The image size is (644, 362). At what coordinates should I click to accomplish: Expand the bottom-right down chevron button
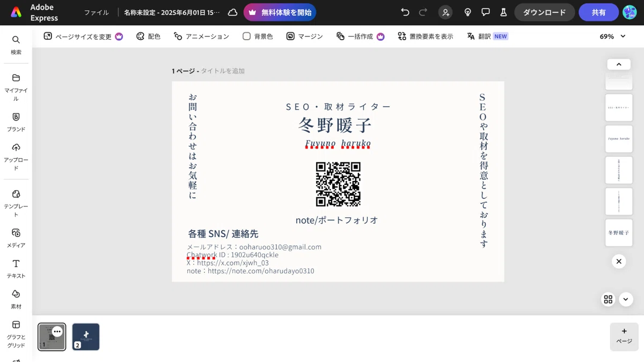tap(626, 299)
